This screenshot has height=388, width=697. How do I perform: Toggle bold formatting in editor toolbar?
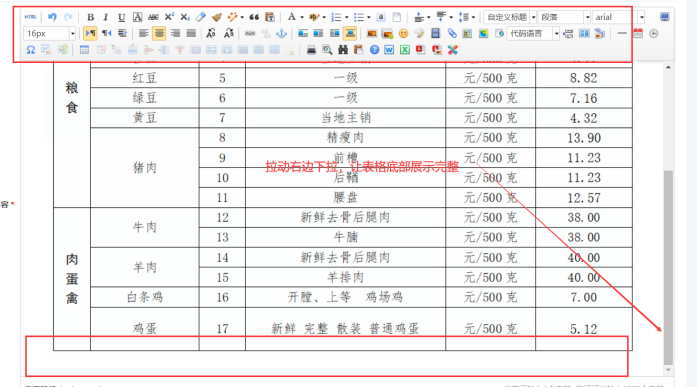click(x=90, y=17)
